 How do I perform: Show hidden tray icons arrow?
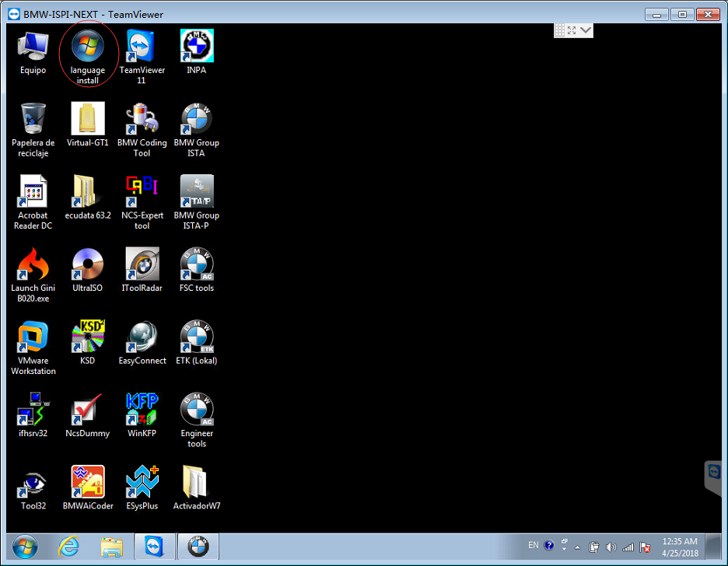(578, 547)
